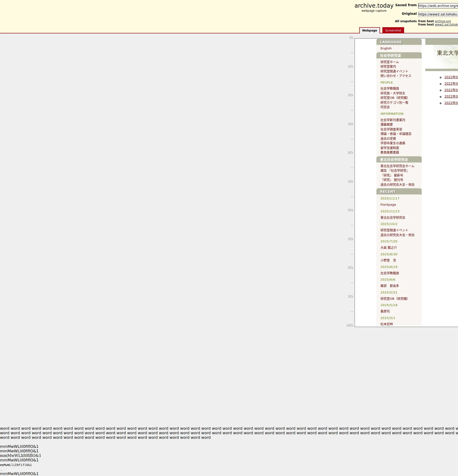Open archive.org host snapshots link
The image size is (458, 476).
pos(443,21)
